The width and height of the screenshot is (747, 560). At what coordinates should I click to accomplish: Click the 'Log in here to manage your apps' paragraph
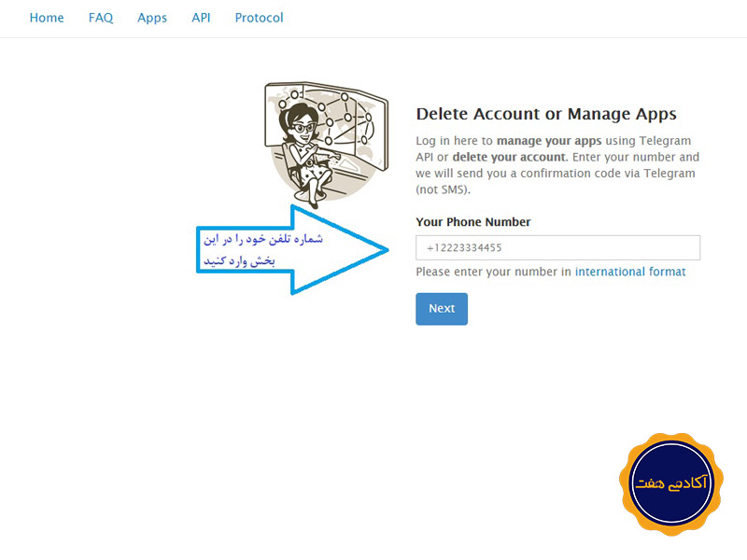click(x=557, y=165)
